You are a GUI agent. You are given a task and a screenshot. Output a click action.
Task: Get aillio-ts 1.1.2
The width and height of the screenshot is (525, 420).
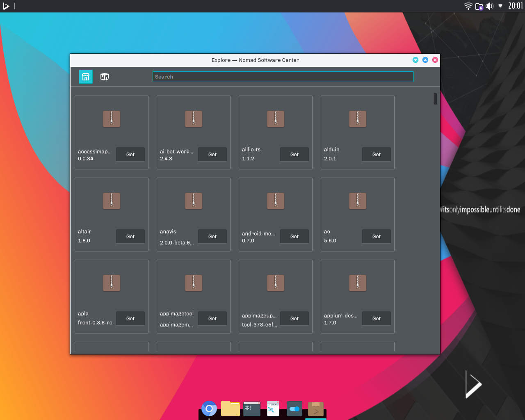click(x=294, y=154)
